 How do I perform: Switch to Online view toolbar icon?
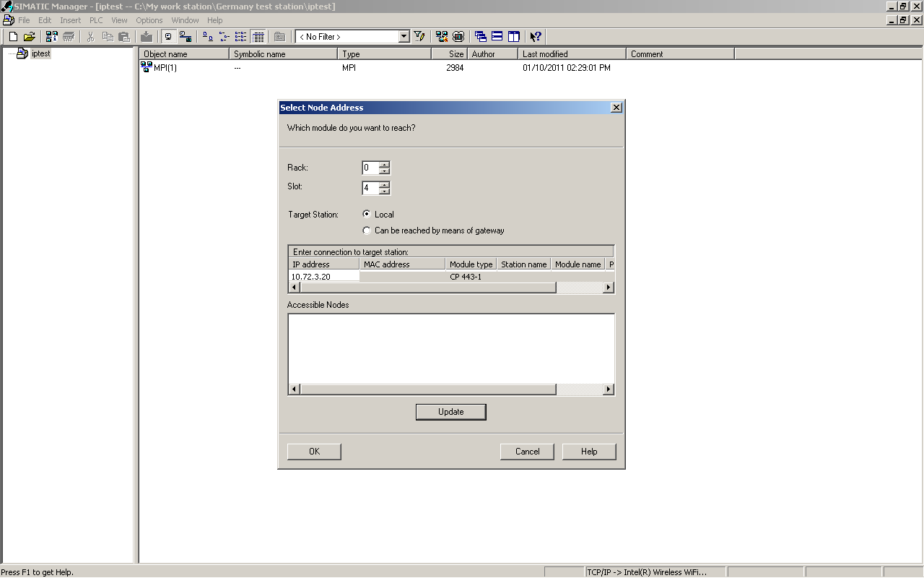point(186,37)
